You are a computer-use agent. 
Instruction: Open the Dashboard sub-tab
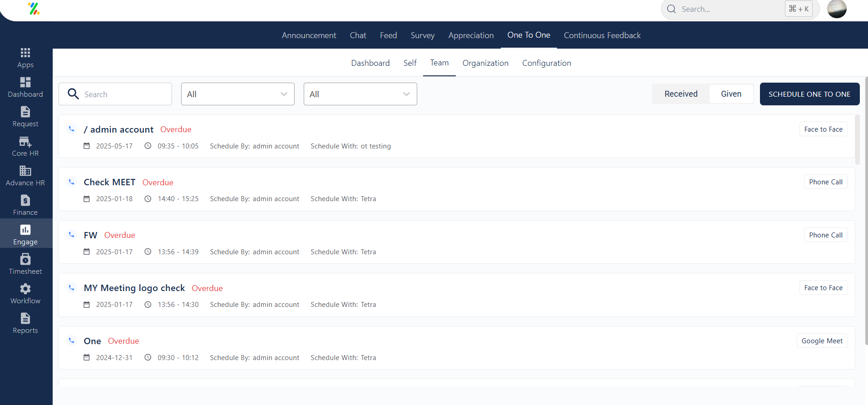(370, 63)
